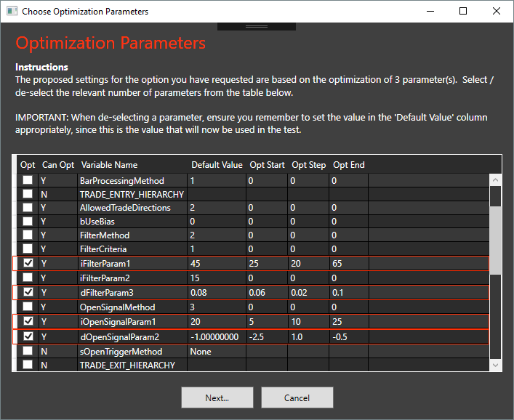The height and width of the screenshot is (420, 514).
Task: Tick the OpenSignalMethod checkbox
Action: click(x=28, y=307)
